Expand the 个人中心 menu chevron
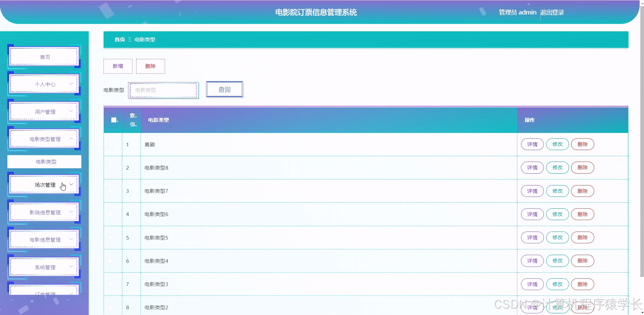Image resolution: width=644 pixels, height=315 pixels. click(71, 83)
